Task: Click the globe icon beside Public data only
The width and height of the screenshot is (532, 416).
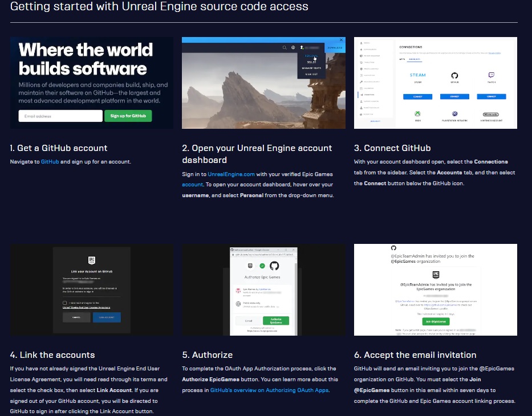Action: pos(238,304)
